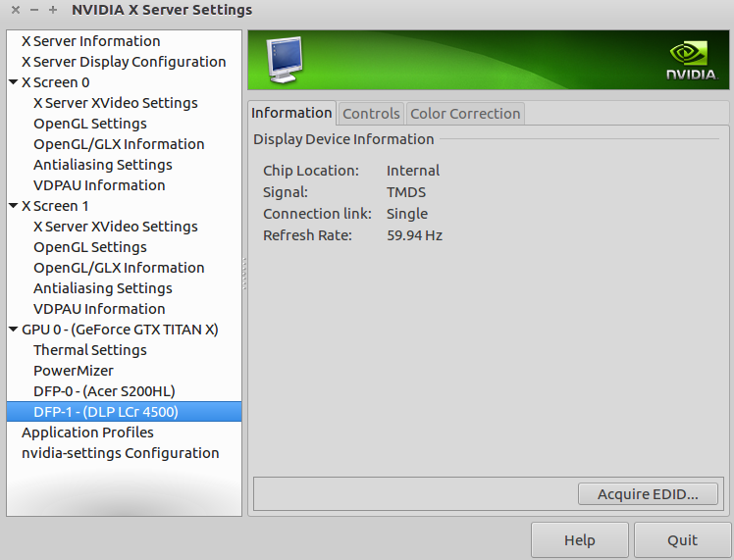Select Thermal Settings in the sidebar
Screen dimensions: 734x560
[x=90, y=350]
